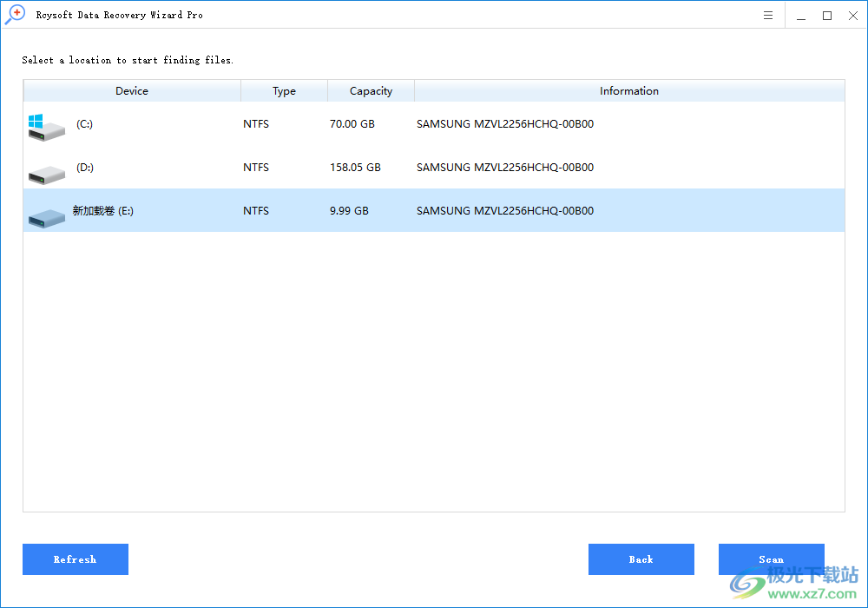The height and width of the screenshot is (608, 868).
Task: Click the Rcysoft Data Recovery Wizard Pro title
Action: point(120,14)
